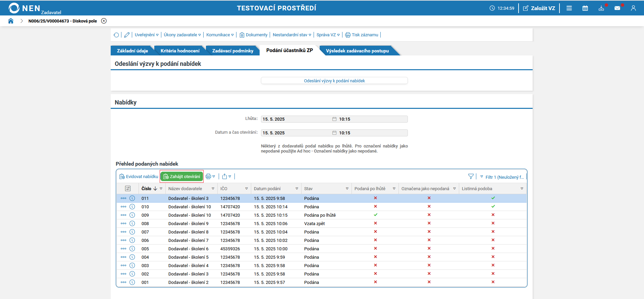Open the Stav column filter arrow
Screen dimensions: 644x299
[x=347, y=189]
